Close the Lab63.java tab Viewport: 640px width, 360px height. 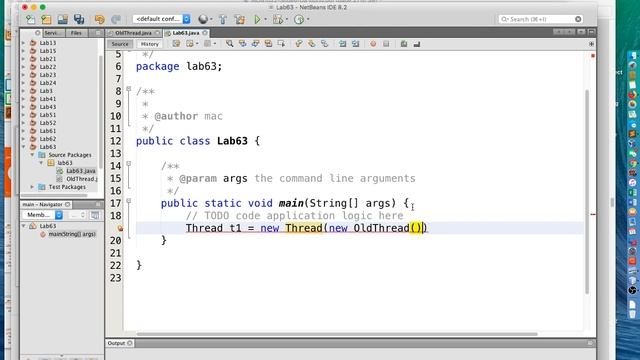click(x=205, y=33)
